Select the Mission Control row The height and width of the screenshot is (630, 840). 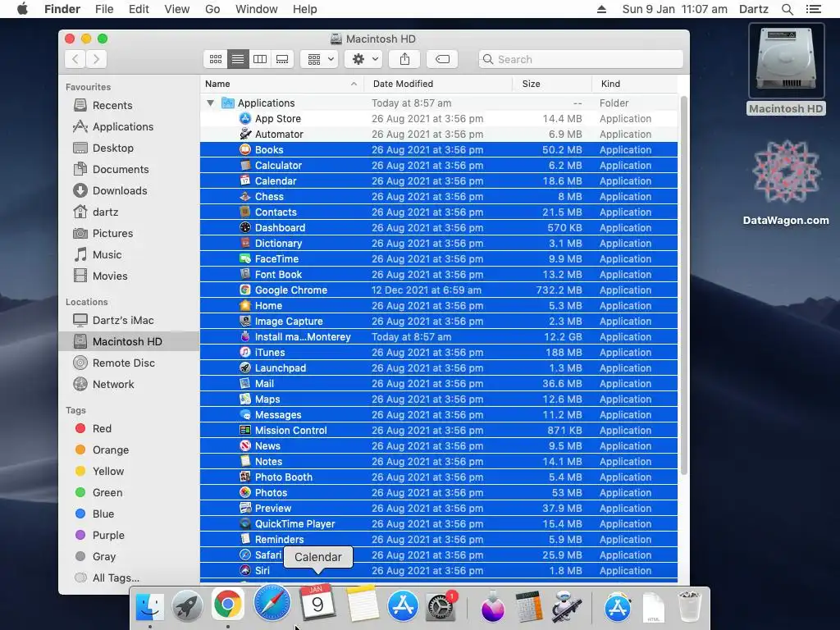point(439,430)
